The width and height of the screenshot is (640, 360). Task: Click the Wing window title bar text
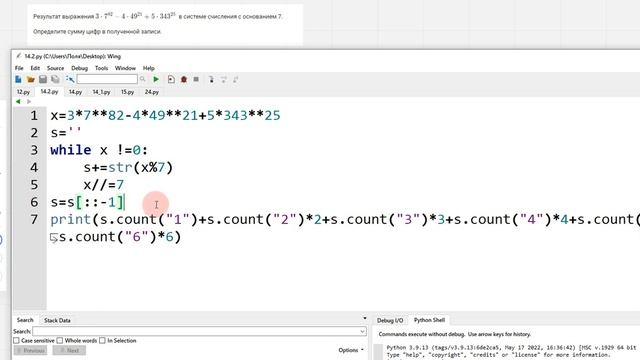coord(73,56)
